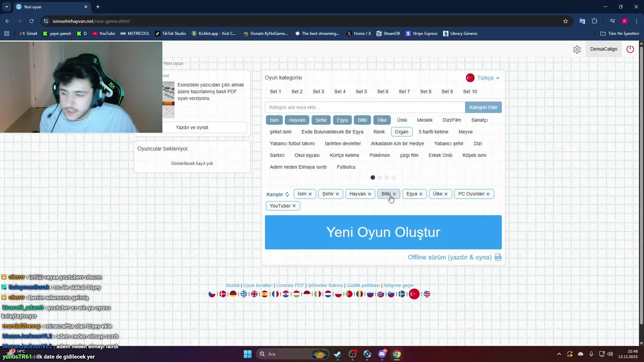Viewport: 644px width, 362px height.
Task: Reload the page in Chrome
Action: point(31,21)
